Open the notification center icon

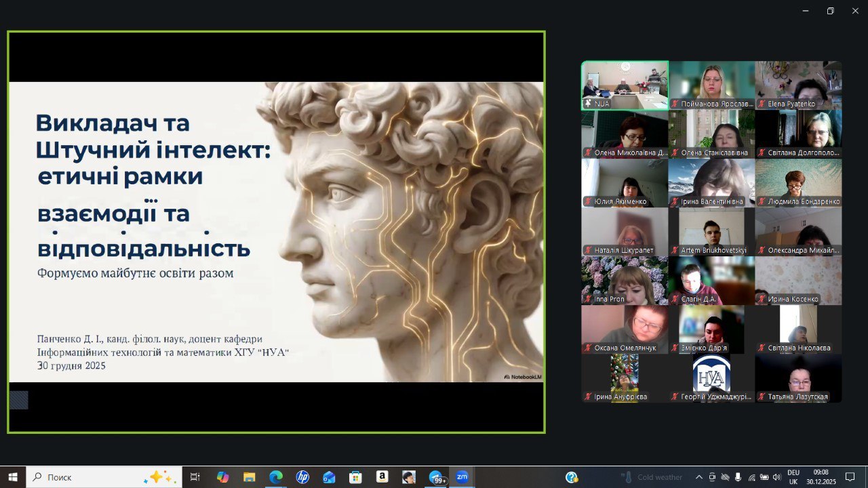(x=850, y=477)
